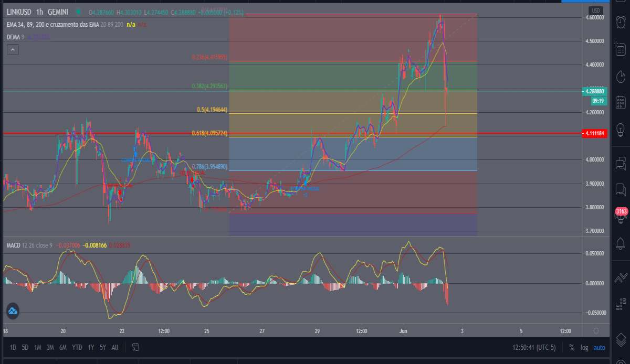
Task: Click the LINKUSD symbol title
Action: pyautogui.click(x=18, y=12)
